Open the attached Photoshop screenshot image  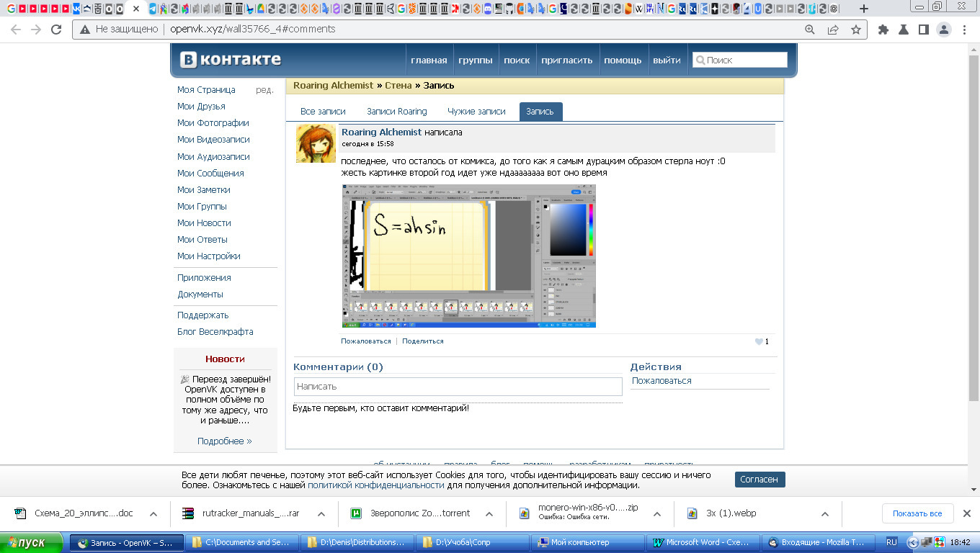[468, 256]
